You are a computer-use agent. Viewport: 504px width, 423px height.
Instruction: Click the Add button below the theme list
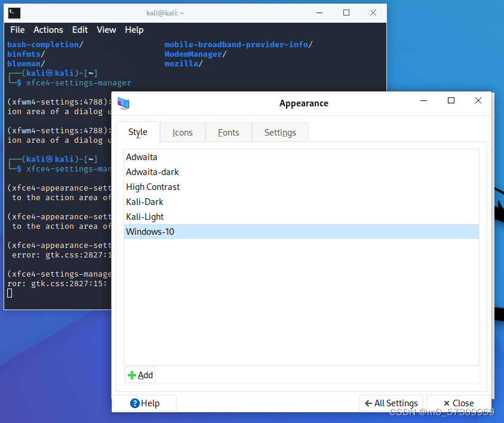(140, 375)
